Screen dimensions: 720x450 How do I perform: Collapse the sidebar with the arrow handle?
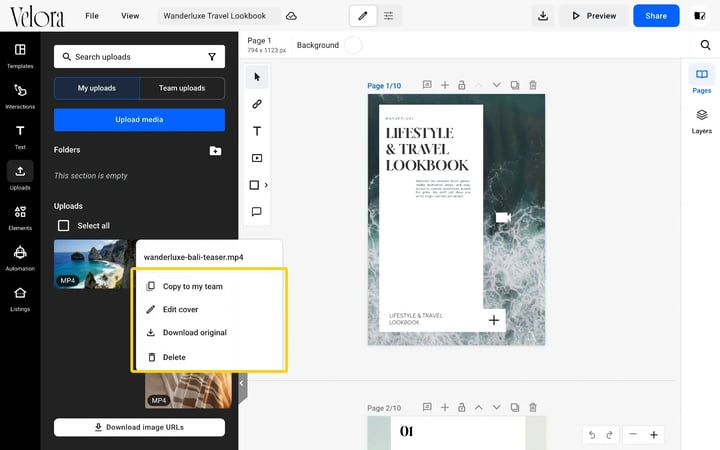242,383
